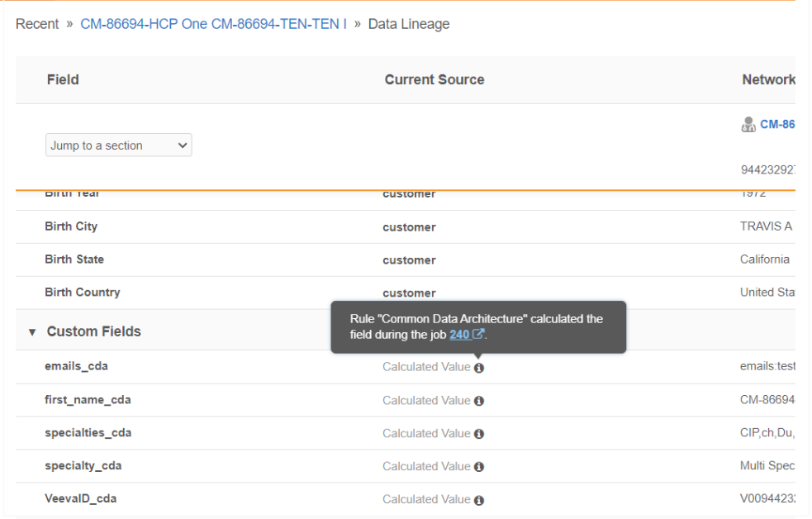Click the HCP person icon under Network
This screenshot has width=812, height=519.
[x=748, y=125]
